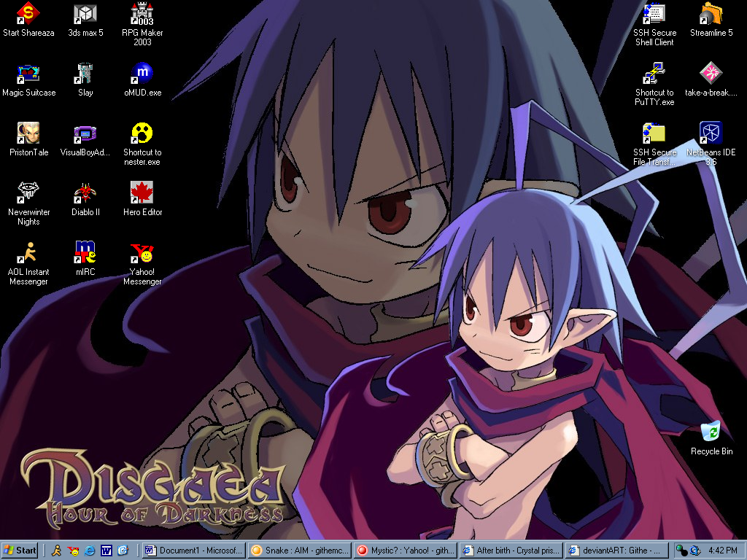Switch to Document1 - Microsoft Word taskbar button

193,551
